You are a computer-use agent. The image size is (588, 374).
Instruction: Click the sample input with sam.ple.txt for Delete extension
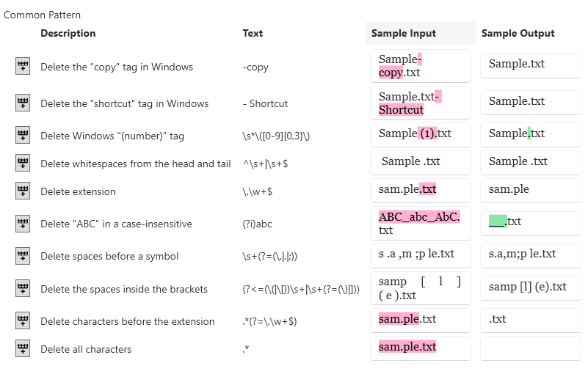pyautogui.click(x=420, y=190)
